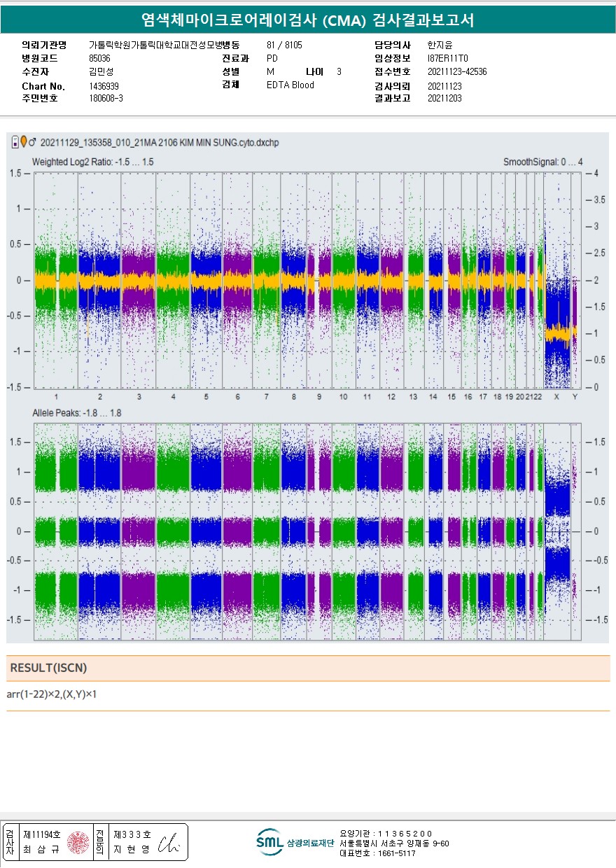Select the RESULT(ISCN) section header

[49, 668]
